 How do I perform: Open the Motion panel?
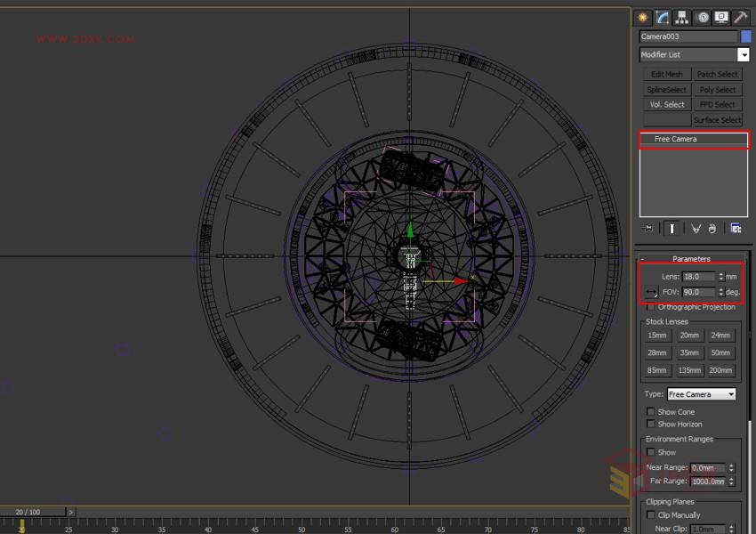tap(702, 17)
